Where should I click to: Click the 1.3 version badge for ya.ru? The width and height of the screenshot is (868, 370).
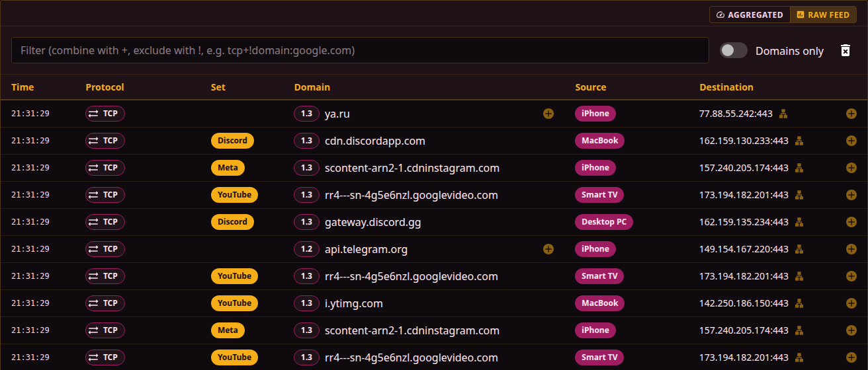[306, 114]
